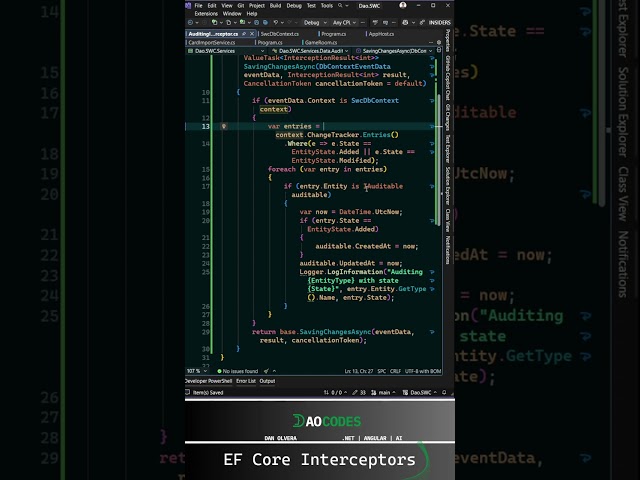
Task: Click the search magnifier icon in title bar
Action: [x=340, y=6]
